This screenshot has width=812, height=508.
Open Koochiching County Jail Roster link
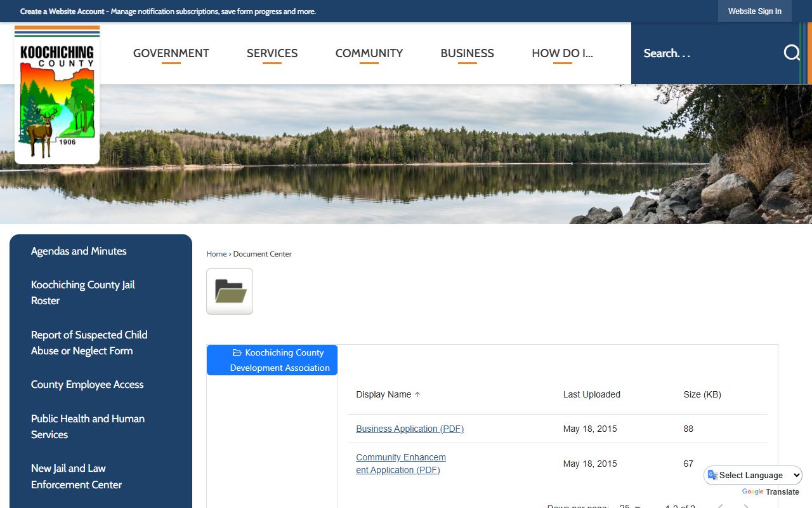[x=83, y=293]
